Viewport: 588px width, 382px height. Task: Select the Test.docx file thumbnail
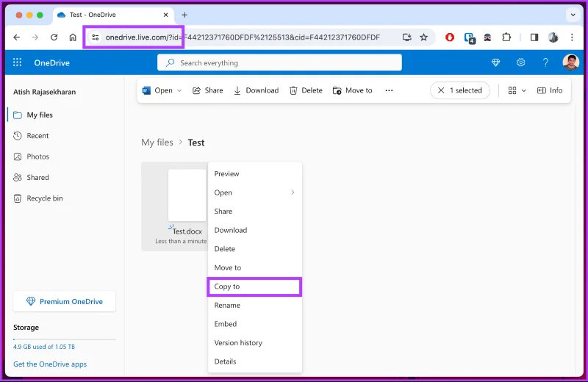[187, 195]
